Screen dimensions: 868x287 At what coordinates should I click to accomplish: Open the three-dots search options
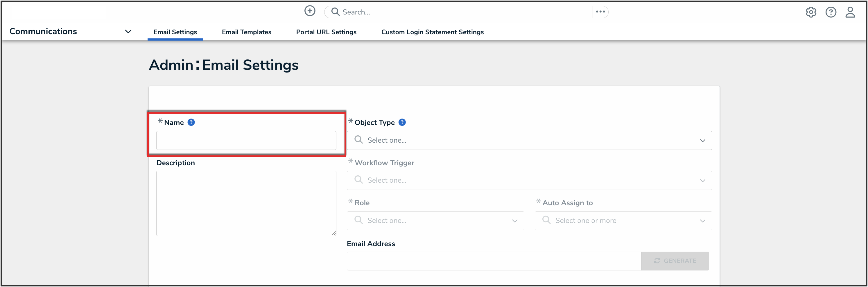[x=600, y=12]
